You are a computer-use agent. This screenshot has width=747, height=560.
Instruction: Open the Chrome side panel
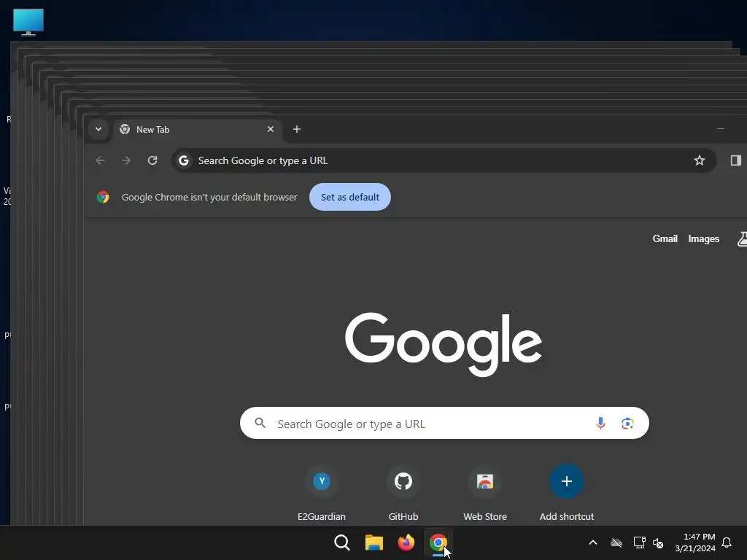click(x=735, y=160)
